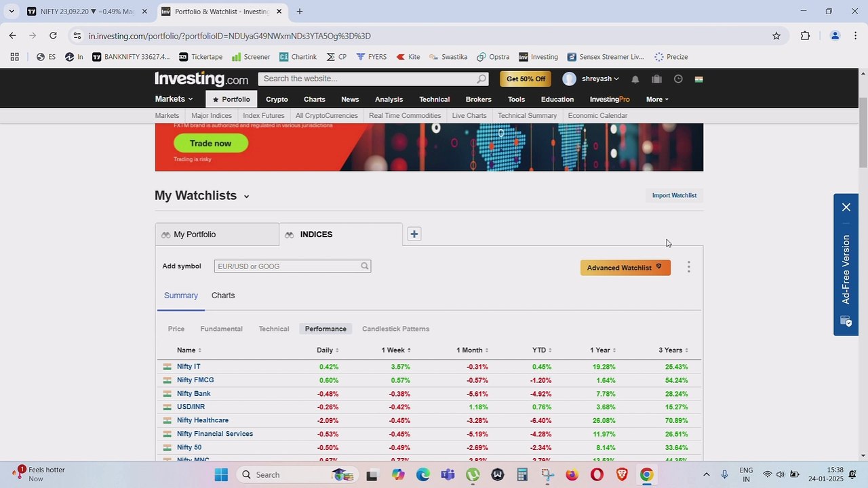Expand the Markets dropdown menu

(174, 99)
